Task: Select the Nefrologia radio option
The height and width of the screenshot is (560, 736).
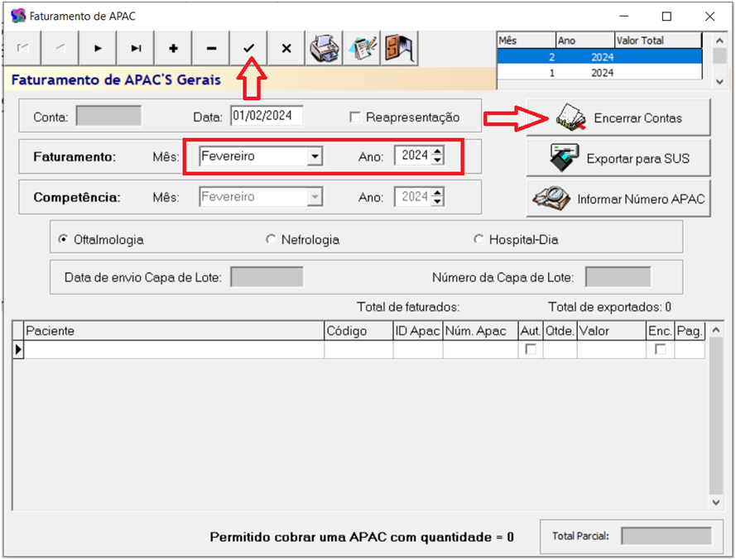Action: 271,239
